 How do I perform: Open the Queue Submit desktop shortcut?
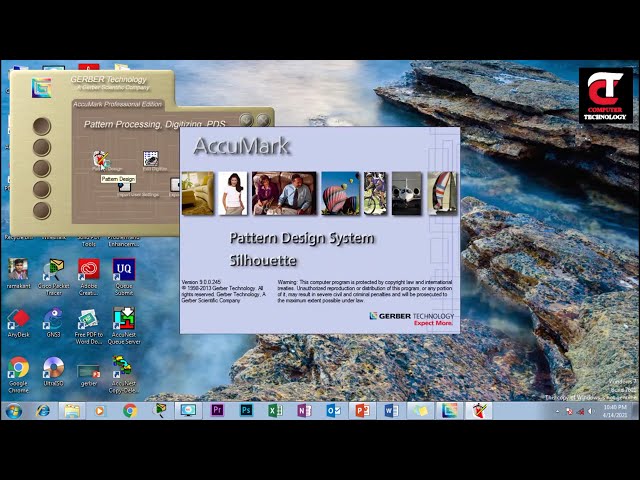[124, 277]
